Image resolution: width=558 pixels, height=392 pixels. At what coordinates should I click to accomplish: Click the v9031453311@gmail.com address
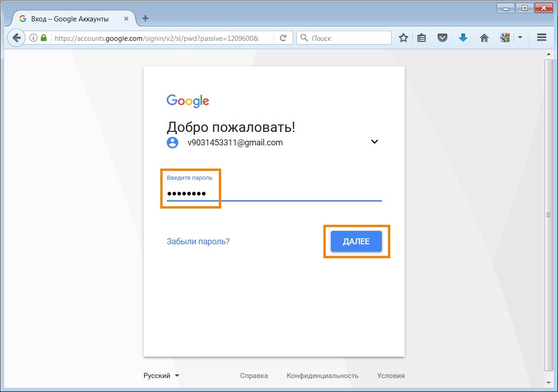(x=235, y=143)
